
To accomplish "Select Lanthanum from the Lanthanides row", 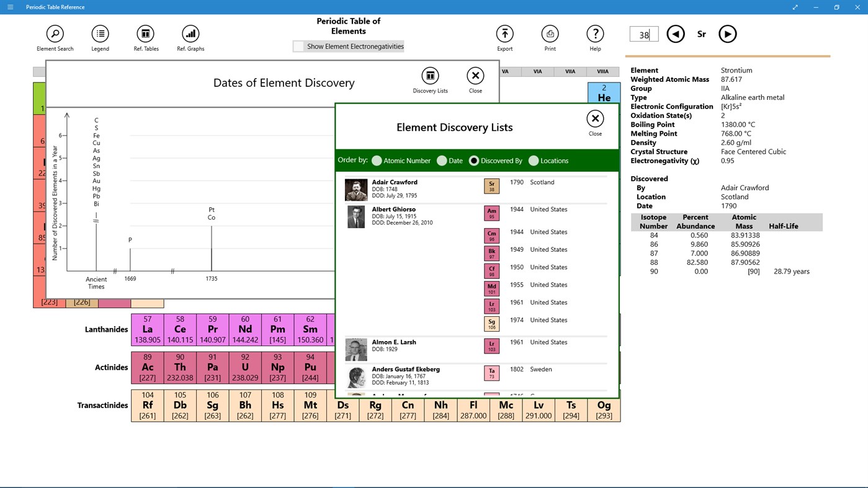I will (146, 329).
